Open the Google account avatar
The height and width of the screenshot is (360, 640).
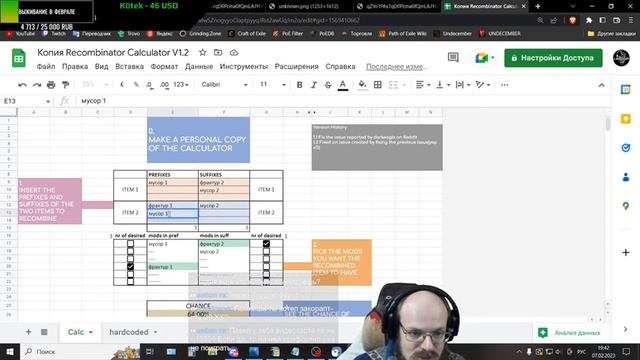tap(621, 58)
